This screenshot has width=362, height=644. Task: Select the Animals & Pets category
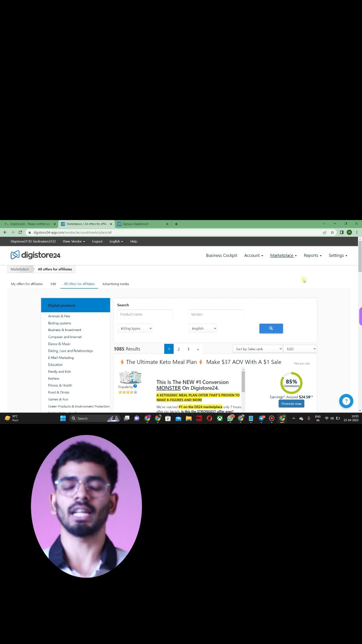59,316
